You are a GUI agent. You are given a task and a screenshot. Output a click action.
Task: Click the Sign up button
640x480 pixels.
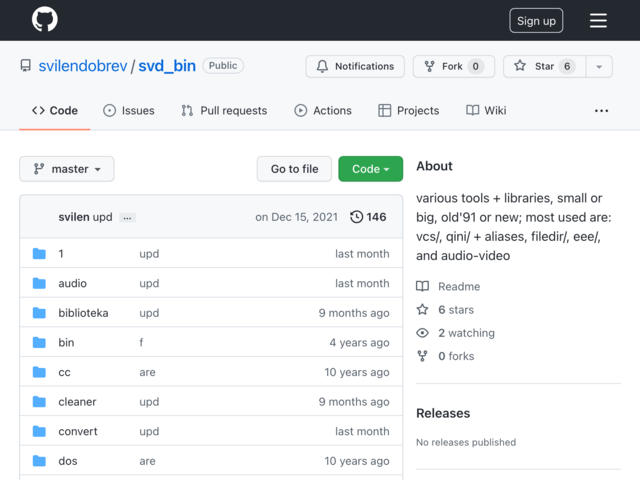point(536,20)
